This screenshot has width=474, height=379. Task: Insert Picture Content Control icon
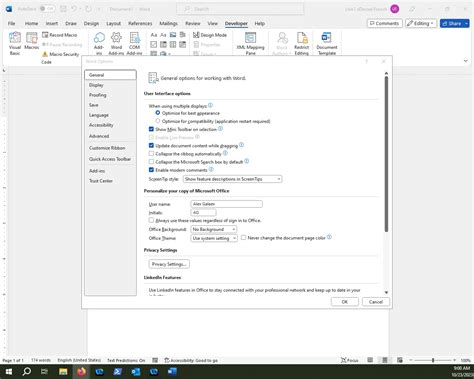point(173,35)
